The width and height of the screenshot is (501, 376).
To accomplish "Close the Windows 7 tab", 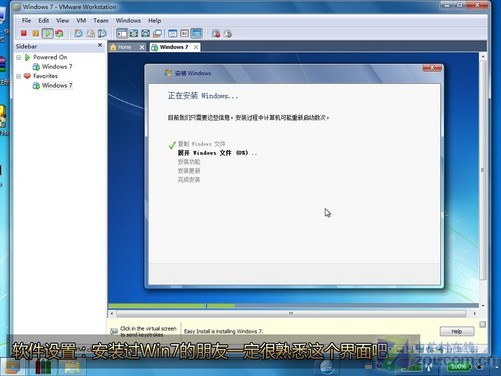I will click(x=196, y=47).
